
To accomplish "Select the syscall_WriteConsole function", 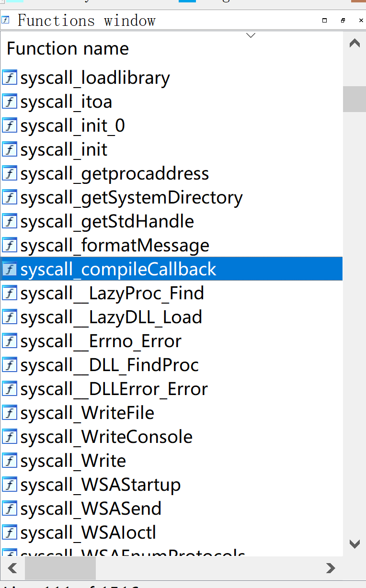I will (172, 437).
